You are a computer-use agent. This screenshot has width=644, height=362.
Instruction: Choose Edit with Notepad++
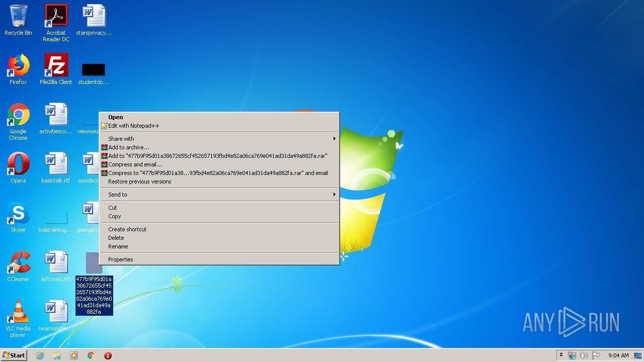(219, 126)
